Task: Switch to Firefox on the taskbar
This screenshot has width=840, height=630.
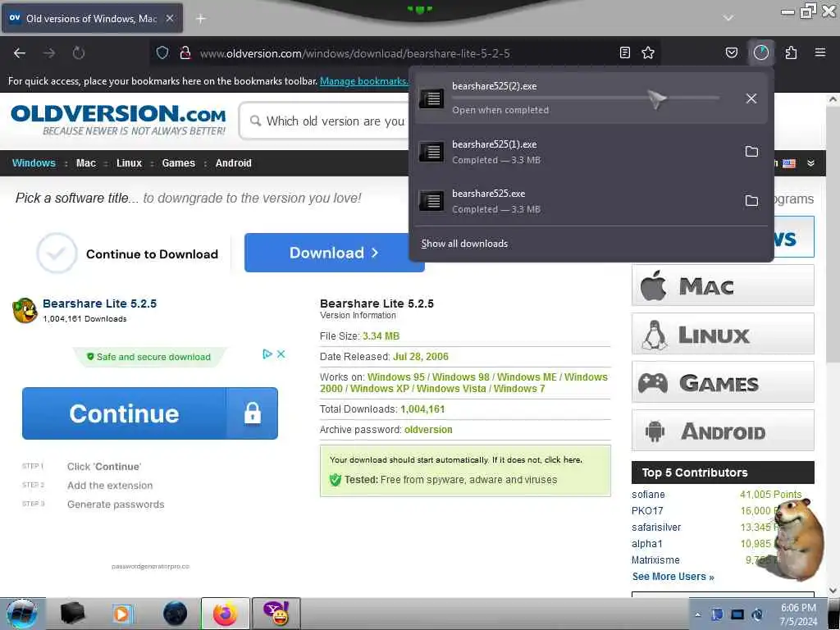Action: click(225, 614)
